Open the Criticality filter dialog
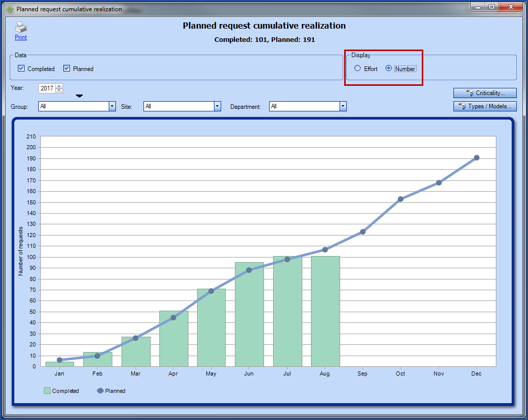This screenshot has width=528, height=420. tap(485, 92)
